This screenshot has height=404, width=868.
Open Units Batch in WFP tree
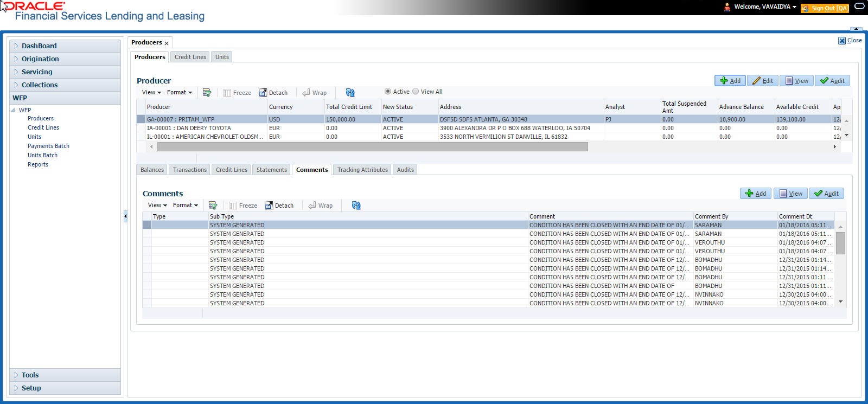point(42,155)
